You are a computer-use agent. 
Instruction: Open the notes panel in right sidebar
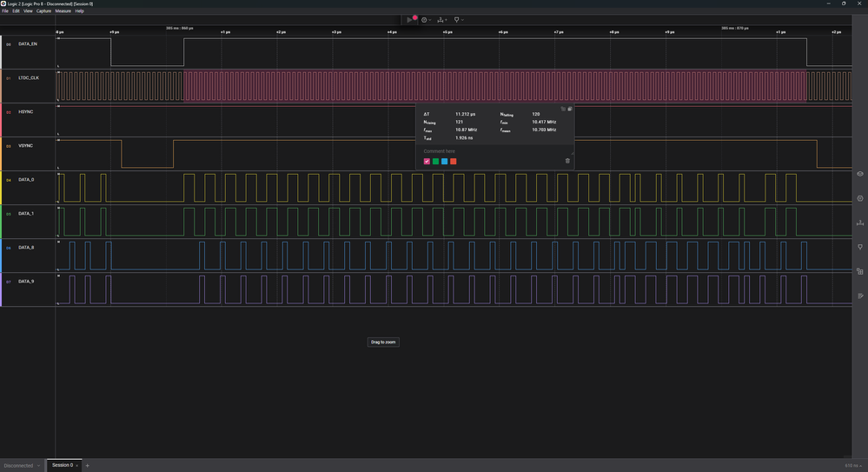point(859,296)
